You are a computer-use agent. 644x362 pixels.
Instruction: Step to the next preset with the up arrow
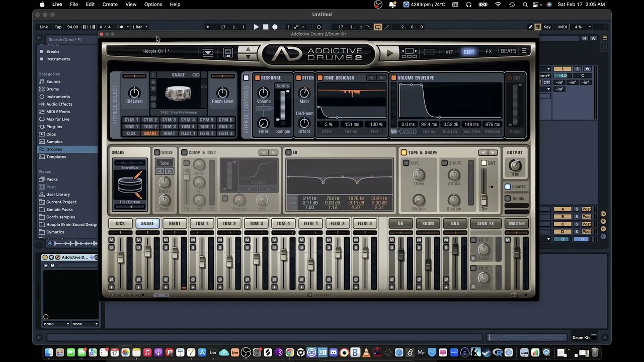(x=248, y=49)
